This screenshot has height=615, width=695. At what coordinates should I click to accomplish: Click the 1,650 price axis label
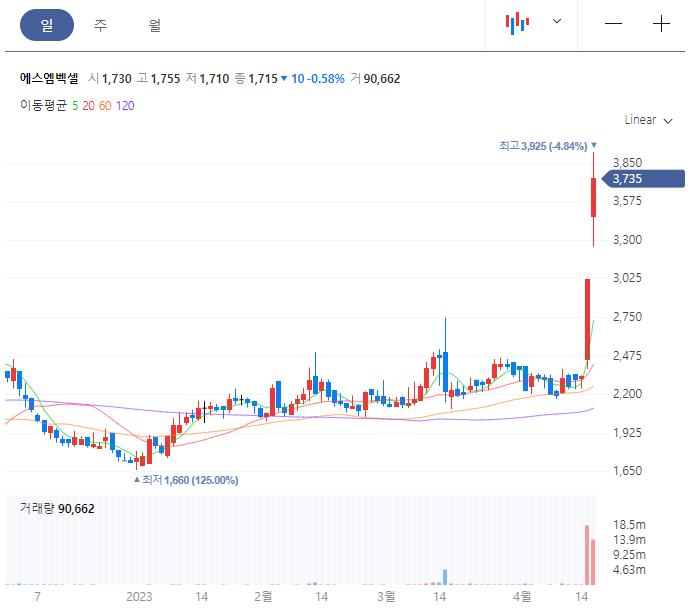(x=627, y=471)
